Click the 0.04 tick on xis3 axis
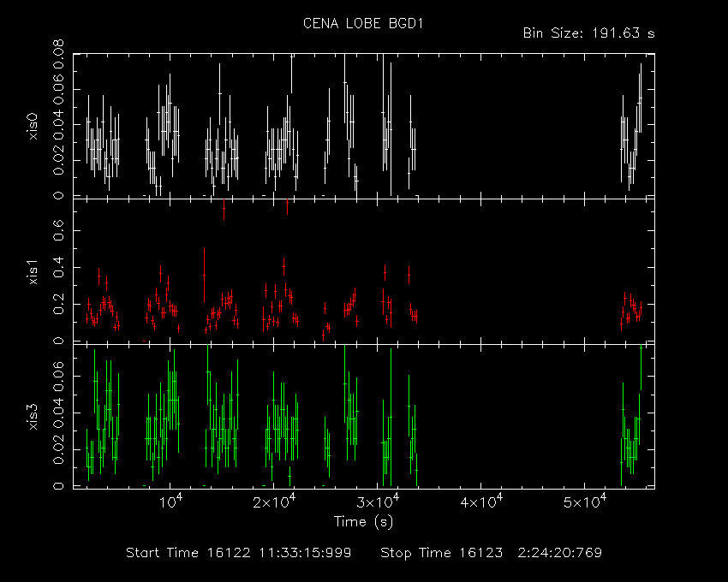 (x=58, y=413)
